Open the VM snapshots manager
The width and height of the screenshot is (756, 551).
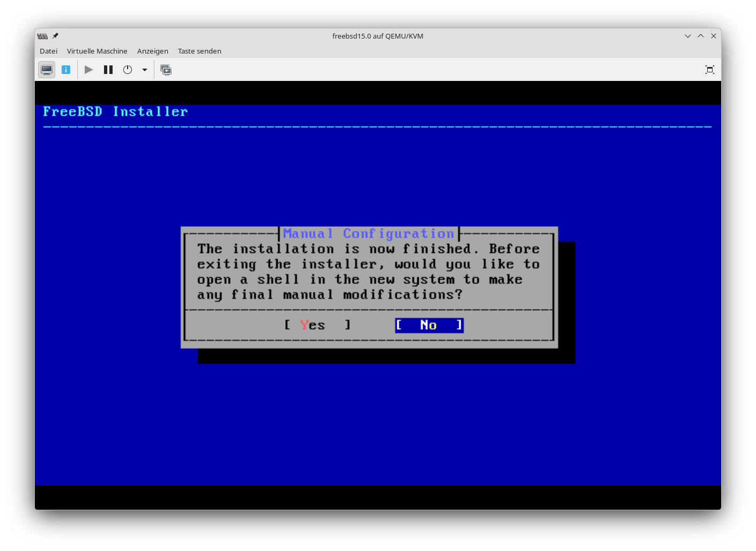point(166,70)
